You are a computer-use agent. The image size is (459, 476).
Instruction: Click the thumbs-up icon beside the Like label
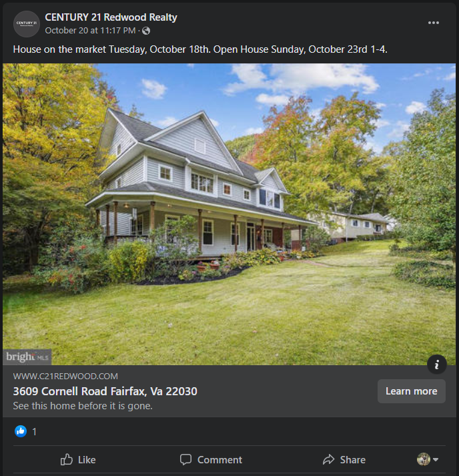point(67,459)
